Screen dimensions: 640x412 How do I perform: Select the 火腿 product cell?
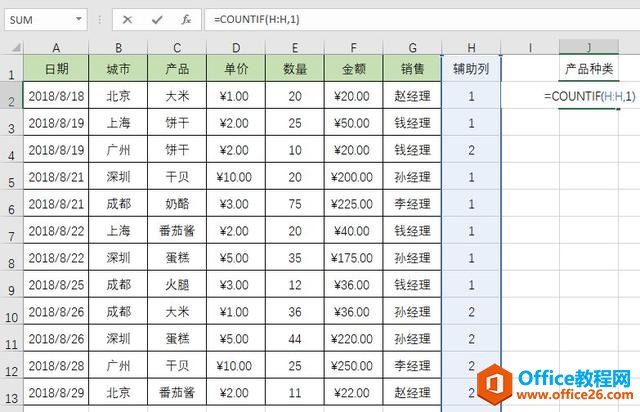pyautogui.click(x=177, y=285)
